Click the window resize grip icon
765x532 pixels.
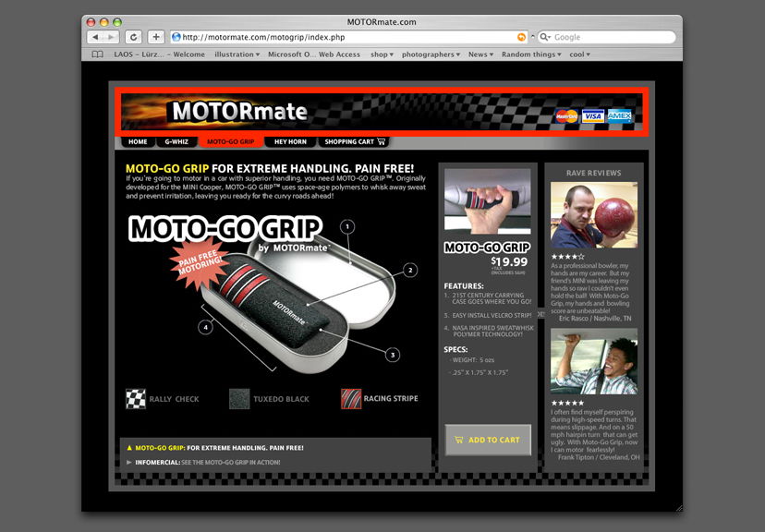point(679,508)
